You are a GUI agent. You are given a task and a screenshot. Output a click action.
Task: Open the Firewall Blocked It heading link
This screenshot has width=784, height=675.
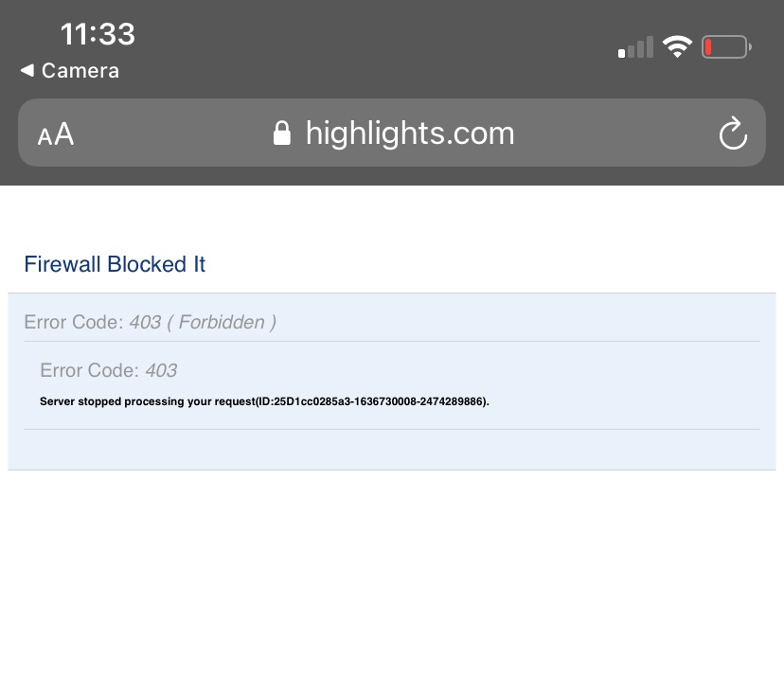coord(114,264)
